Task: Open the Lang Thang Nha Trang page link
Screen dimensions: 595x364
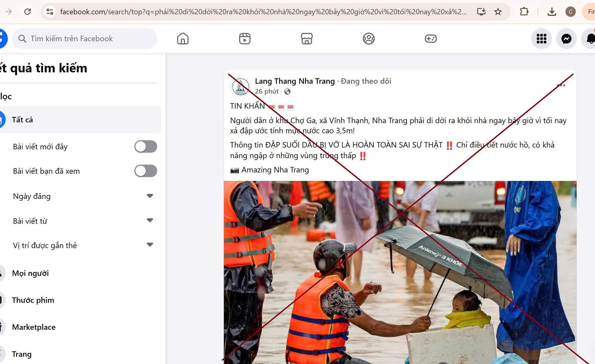Action: tap(295, 81)
